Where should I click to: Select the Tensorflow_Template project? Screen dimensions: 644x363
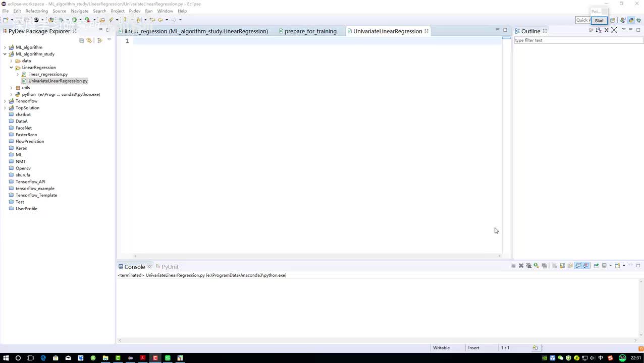(x=36, y=195)
